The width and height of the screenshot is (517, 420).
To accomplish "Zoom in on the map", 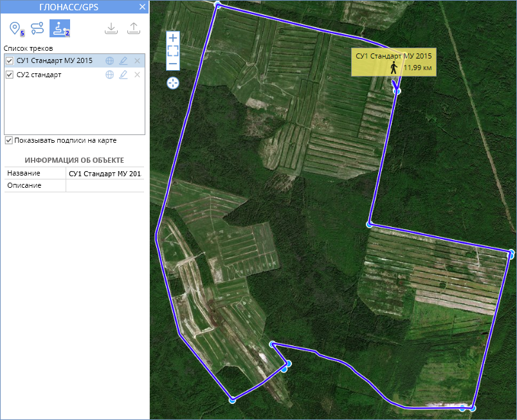I will click(173, 38).
